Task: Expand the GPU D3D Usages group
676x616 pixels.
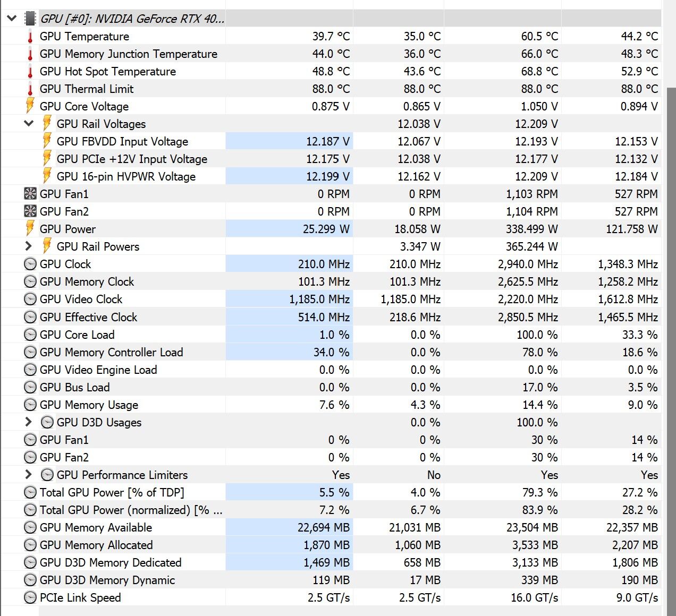Action: [x=29, y=422]
